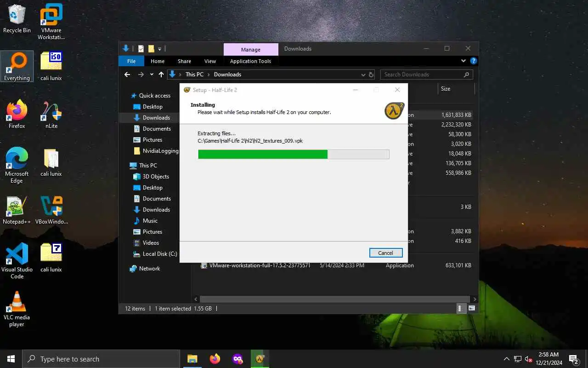Go up one folder level in Explorer
This screenshot has height=368, width=588.
[x=161, y=75]
